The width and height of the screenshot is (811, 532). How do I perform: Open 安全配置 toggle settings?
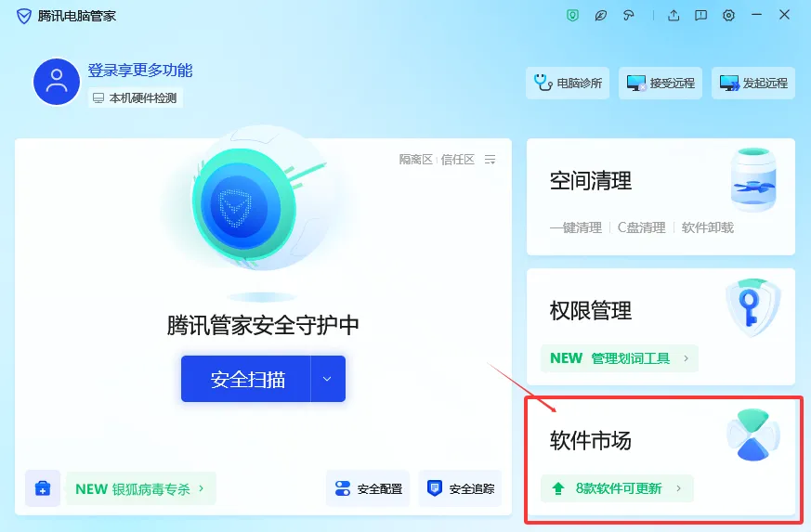point(368,488)
